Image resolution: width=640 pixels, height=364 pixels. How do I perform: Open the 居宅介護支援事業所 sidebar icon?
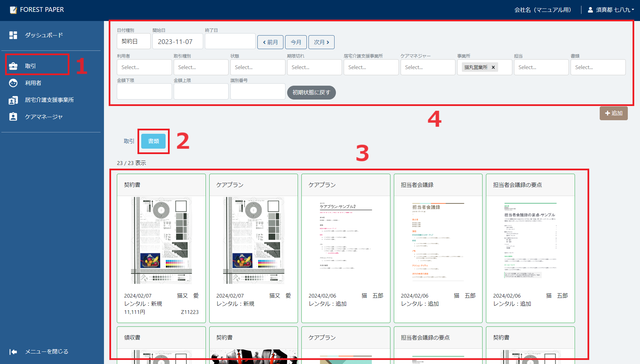click(14, 100)
